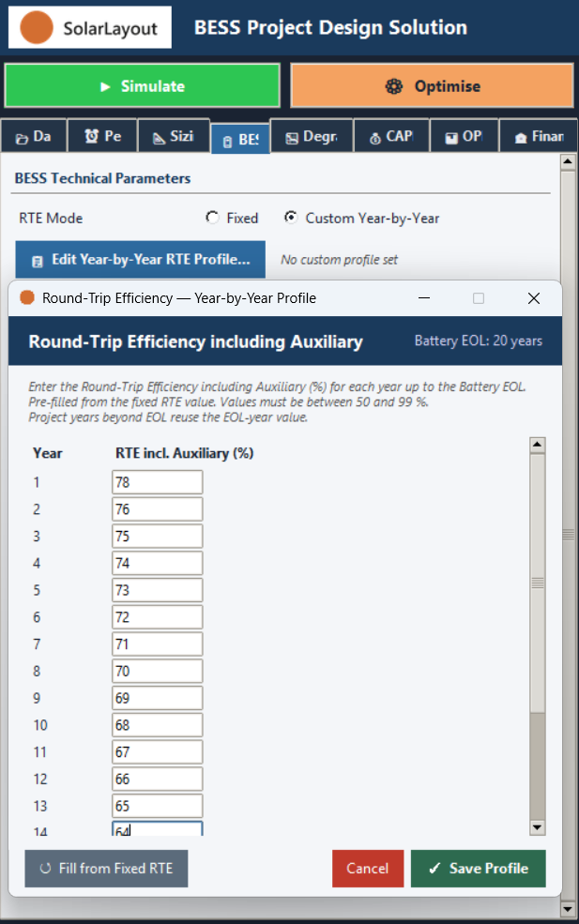Open the Finance tab with bank icon
The height and width of the screenshot is (924, 579).
[539, 136]
